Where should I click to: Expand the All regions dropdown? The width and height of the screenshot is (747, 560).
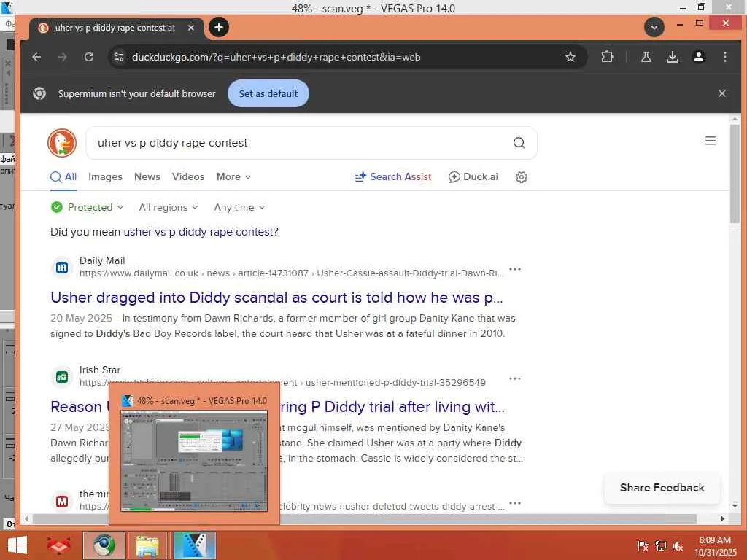click(x=169, y=207)
